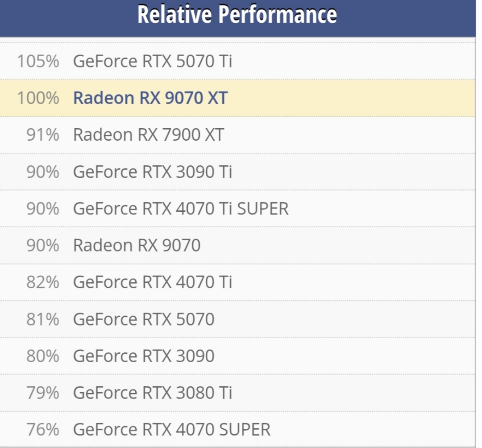This screenshot has height=448, width=482.
Task: Click the GeForce RTX 3080 Ti entry
Action: 152,393
